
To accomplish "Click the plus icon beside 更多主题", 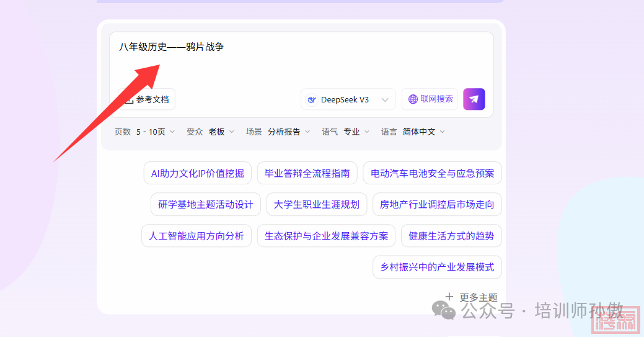I will tap(449, 297).
